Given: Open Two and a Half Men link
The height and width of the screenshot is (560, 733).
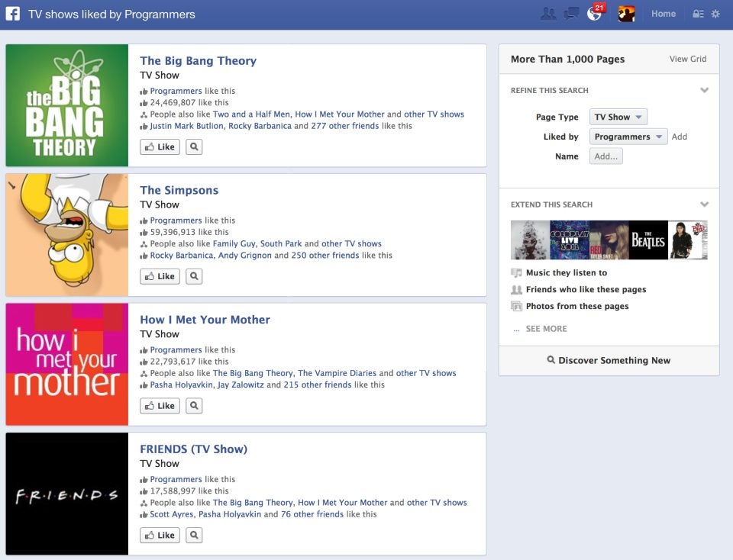Looking at the screenshot, I should [251, 114].
